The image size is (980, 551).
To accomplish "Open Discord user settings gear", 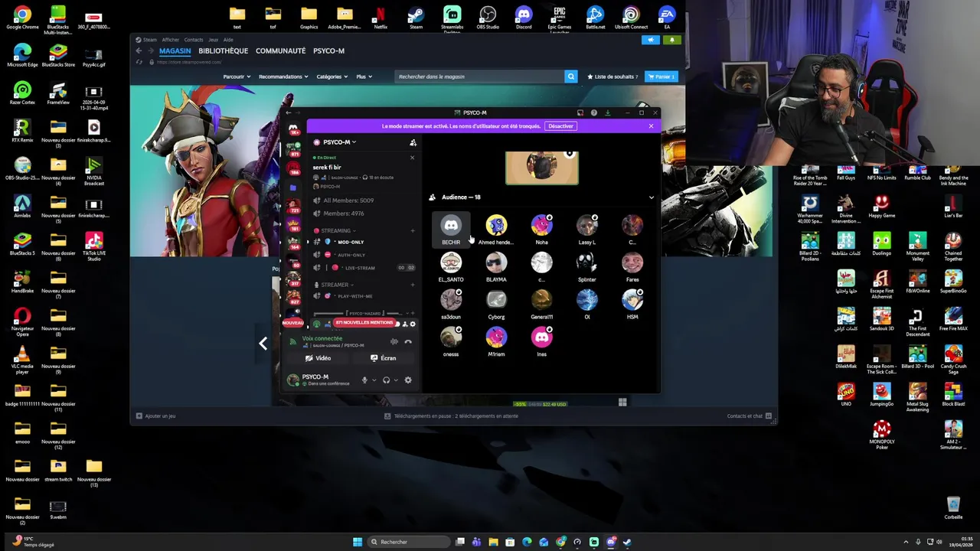I will pos(407,380).
